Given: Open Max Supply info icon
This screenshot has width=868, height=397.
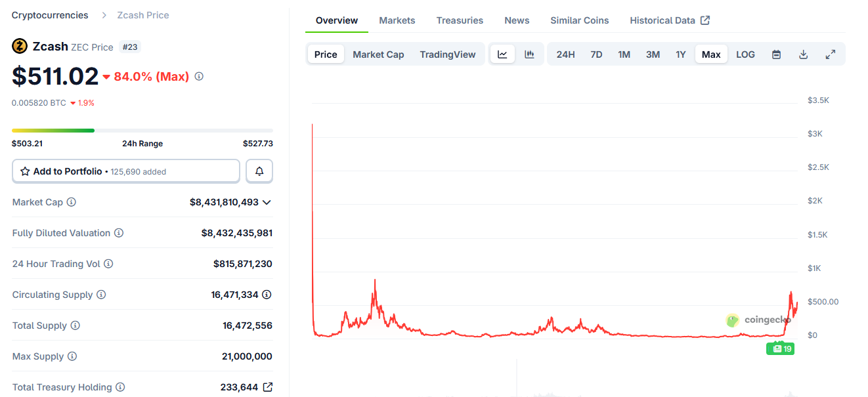Looking at the screenshot, I should click(x=72, y=356).
